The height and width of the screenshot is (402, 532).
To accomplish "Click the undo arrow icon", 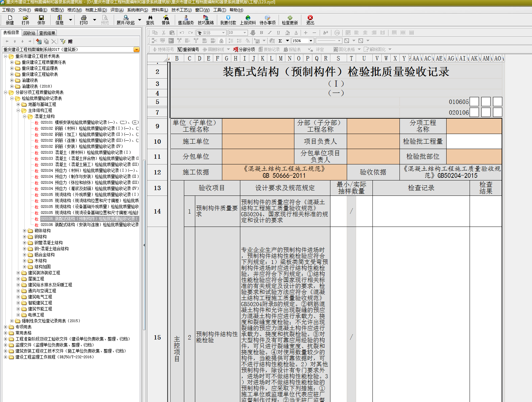I will coord(182,33).
